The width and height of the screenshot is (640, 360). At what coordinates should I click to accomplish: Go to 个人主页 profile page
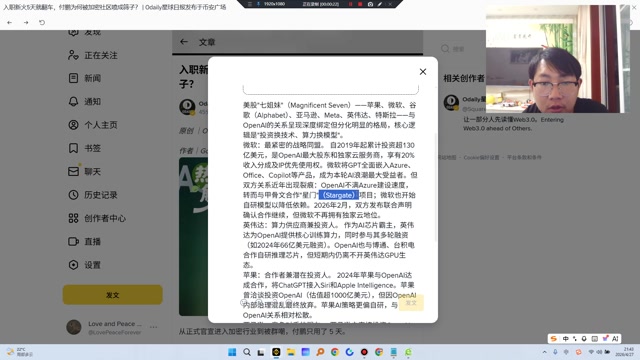tap(93, 125)
